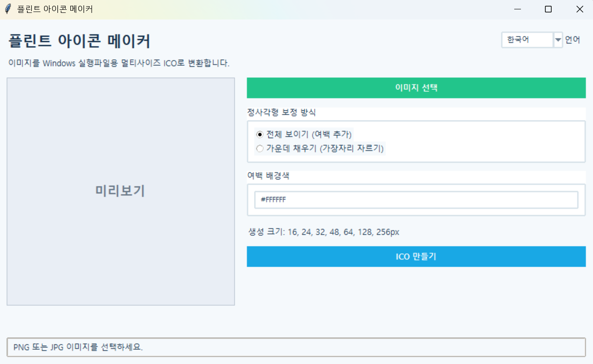Click the 플린트 아이콘 메이커 heading

click(79, 41)
